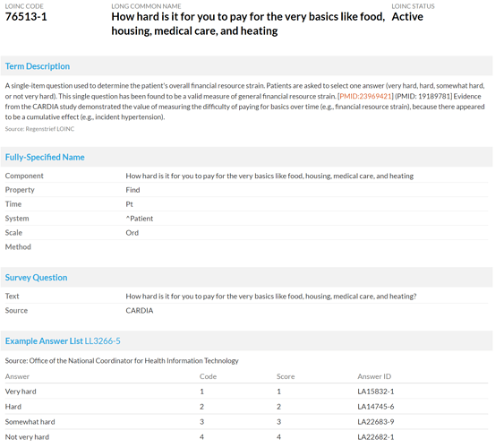Click answer ID LA14745-6

click(376, 407)
